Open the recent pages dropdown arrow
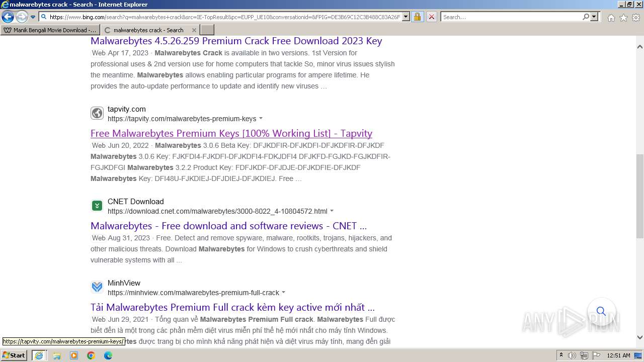This screenshot has height=362, width=644. click(x=33, y=17)
